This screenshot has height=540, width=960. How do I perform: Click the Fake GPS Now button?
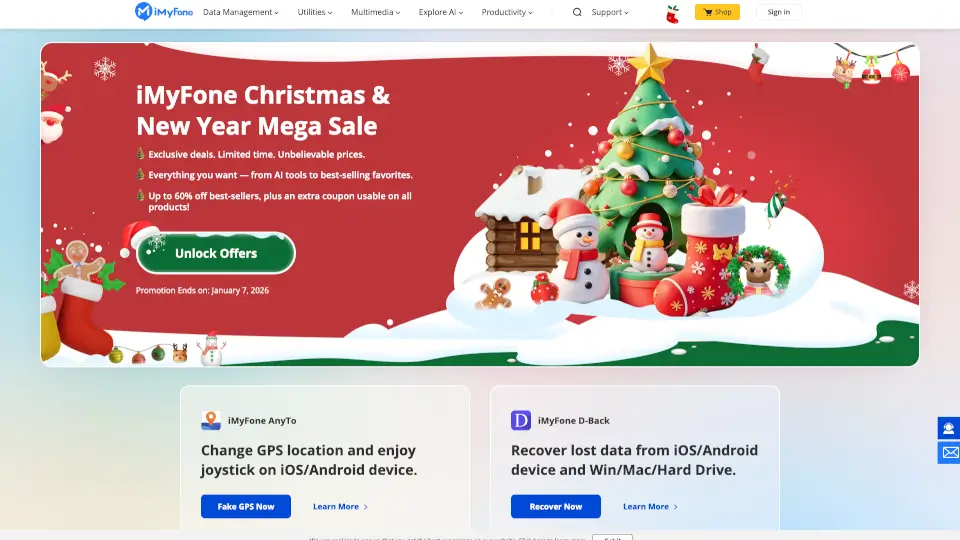246,506
